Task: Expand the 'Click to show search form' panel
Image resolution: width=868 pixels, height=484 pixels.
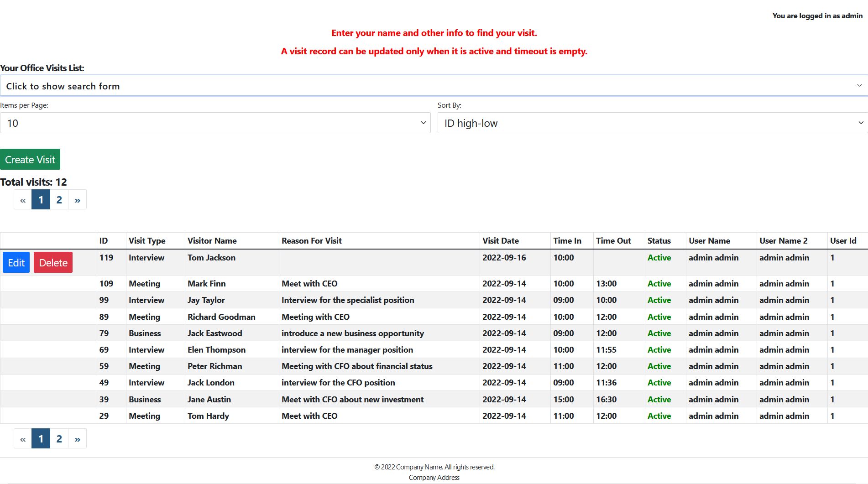Action: [x=434, y=86]
